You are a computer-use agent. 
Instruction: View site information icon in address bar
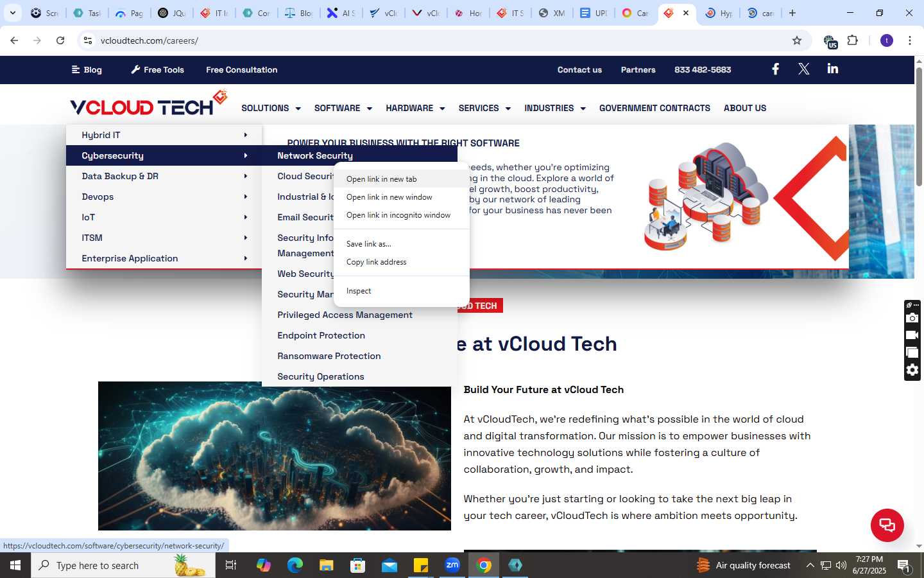coord(88,40)
